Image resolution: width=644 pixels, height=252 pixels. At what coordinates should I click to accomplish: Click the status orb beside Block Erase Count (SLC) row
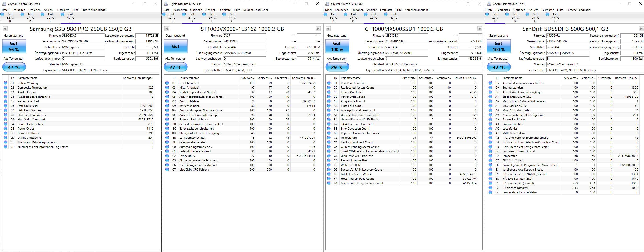491,97
